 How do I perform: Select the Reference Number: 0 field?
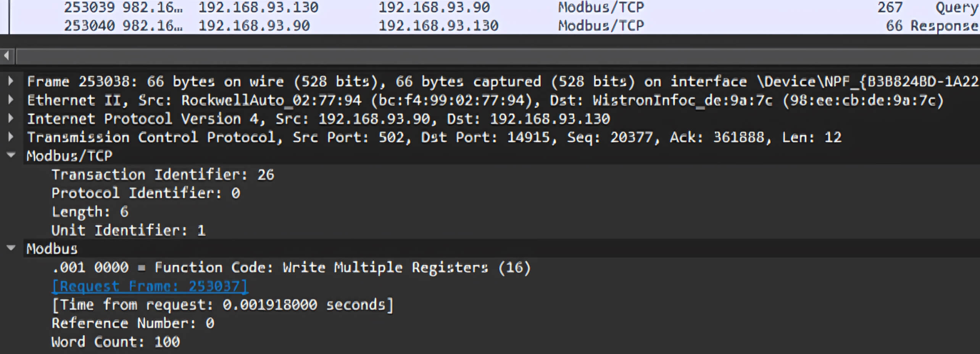133,323
